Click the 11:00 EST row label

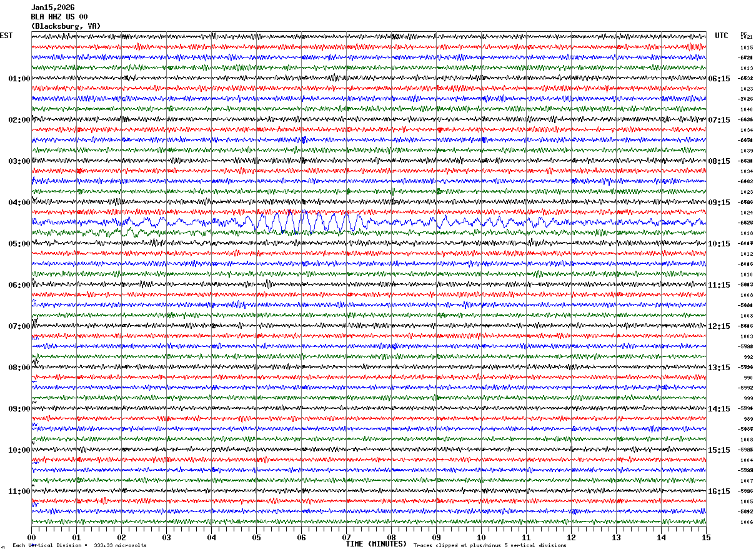tap(19, 491)
